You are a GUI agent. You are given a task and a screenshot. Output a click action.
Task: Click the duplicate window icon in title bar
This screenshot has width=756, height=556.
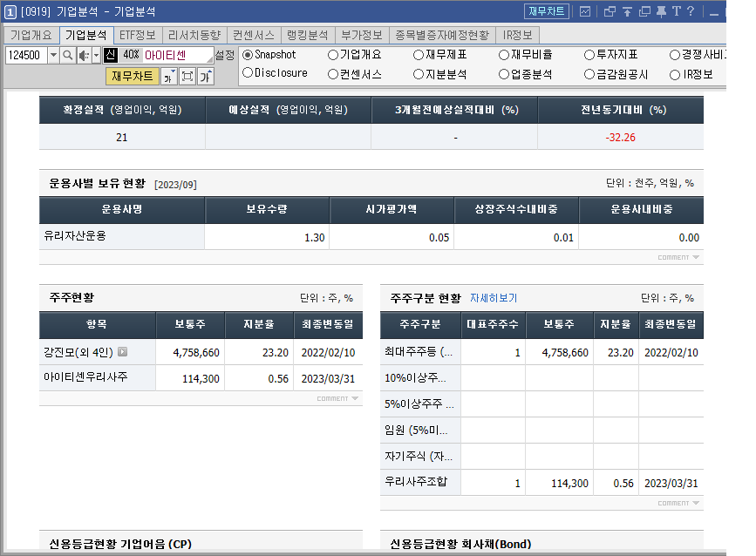point(644,11)
